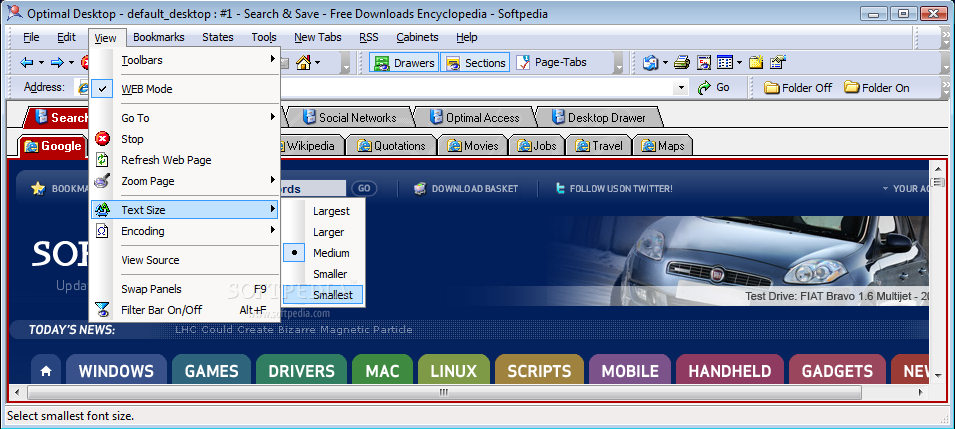Click the Text Size icon in the View menu

(103, 210)
